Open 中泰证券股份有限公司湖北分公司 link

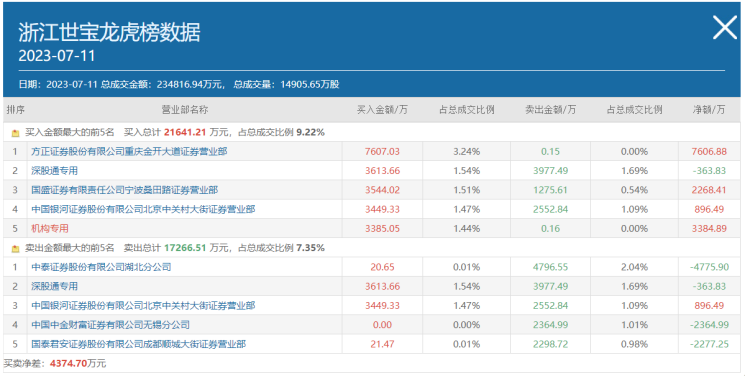101,267
